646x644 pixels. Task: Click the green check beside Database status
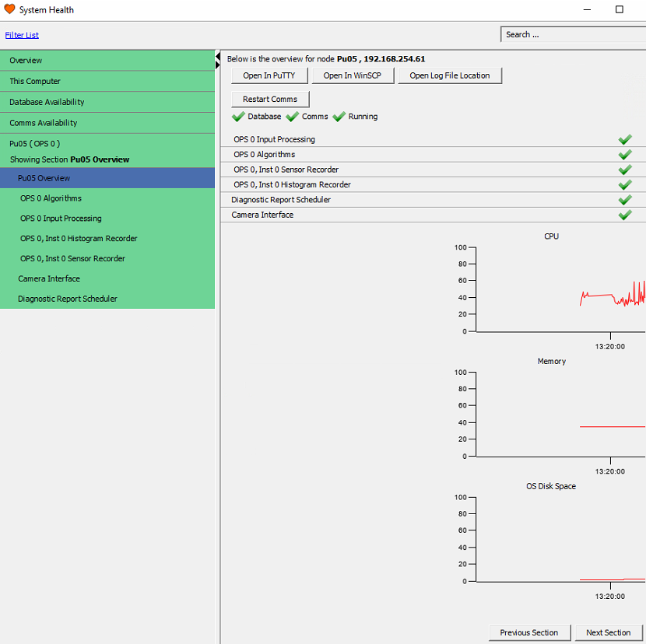coord(238,117)
